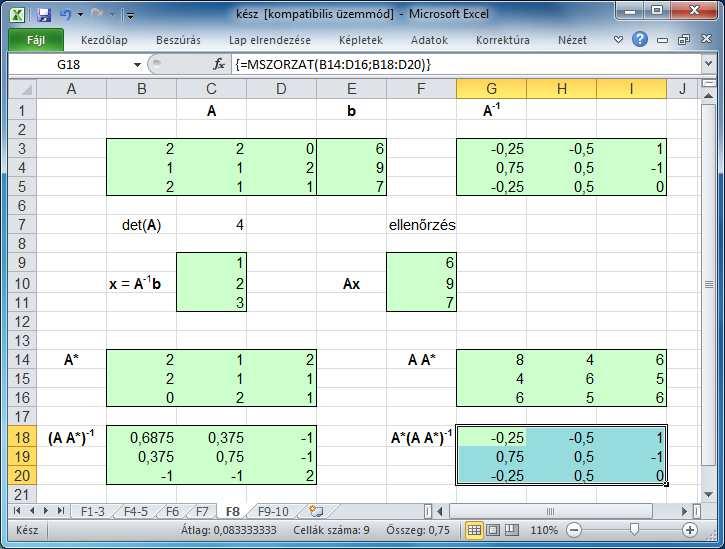Click the horizontal scrollbar right arrow
Screen dimensions: 725x549
[684, 511]
